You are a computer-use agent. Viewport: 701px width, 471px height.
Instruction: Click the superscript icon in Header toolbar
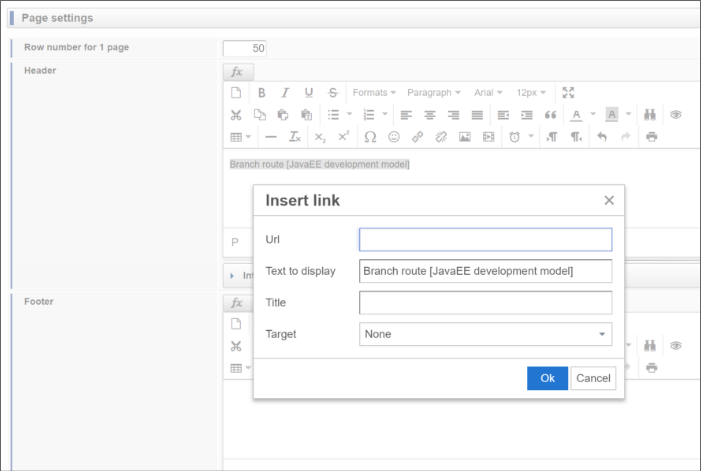[343, 136]
